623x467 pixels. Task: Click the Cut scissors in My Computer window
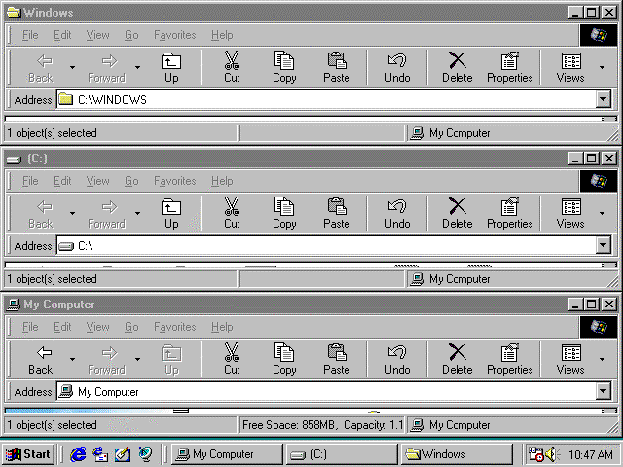(231, 358)
